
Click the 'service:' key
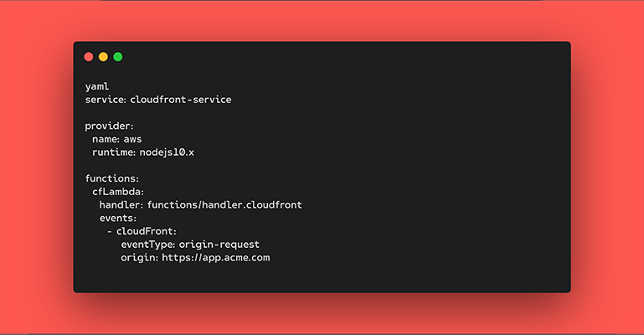coord(106,100)
